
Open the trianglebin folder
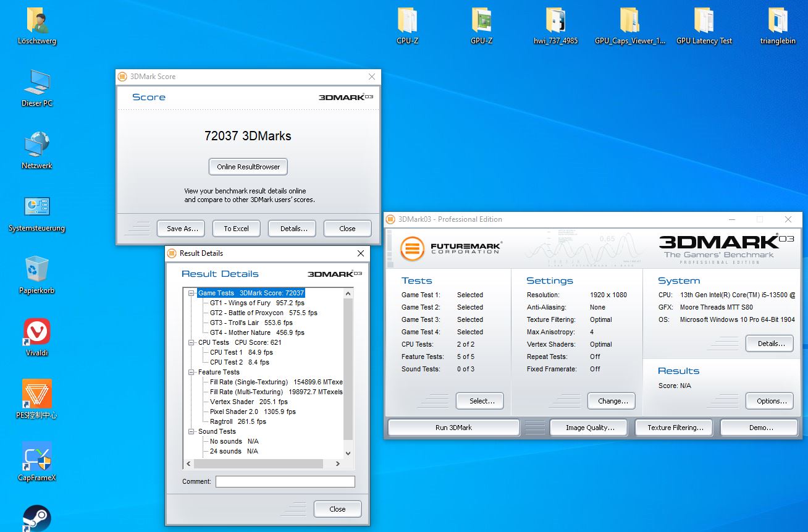coord(778,27)
